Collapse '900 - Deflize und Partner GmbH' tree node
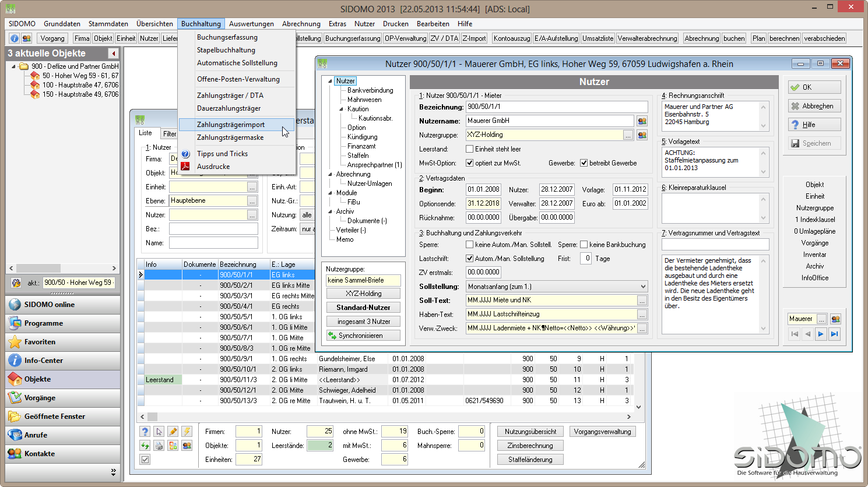Screen dimensions: 868x487 (x=14, y=66)
